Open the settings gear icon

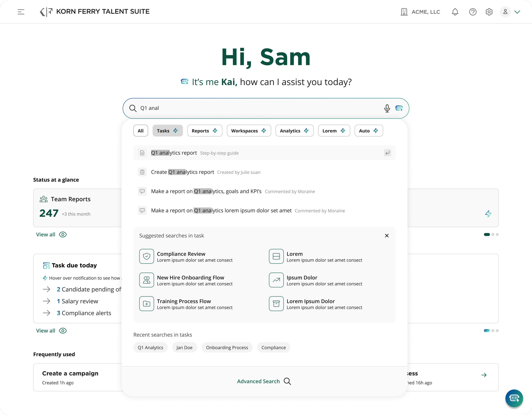489,12
